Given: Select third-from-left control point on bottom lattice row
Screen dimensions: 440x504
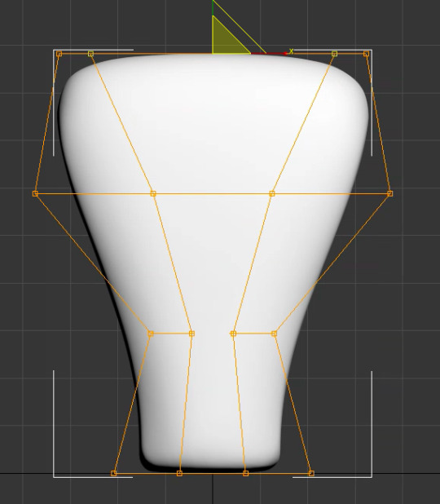Looking at the screenshot, I should pos(246,473).
